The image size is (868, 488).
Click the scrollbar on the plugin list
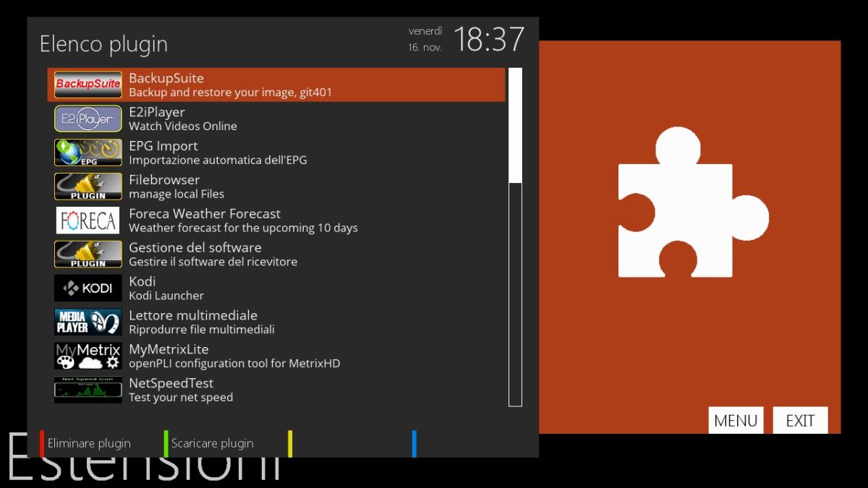516,239
